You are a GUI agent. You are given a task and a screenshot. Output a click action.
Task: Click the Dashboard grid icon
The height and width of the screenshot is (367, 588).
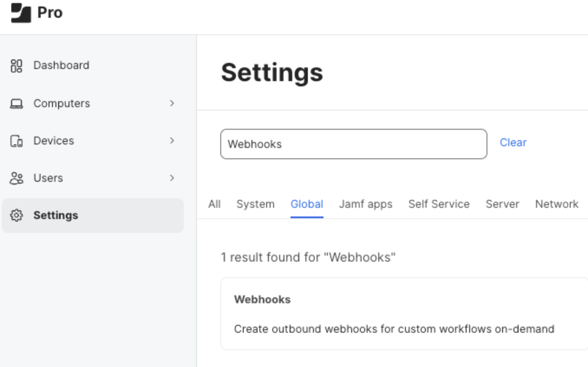[16, 66]
